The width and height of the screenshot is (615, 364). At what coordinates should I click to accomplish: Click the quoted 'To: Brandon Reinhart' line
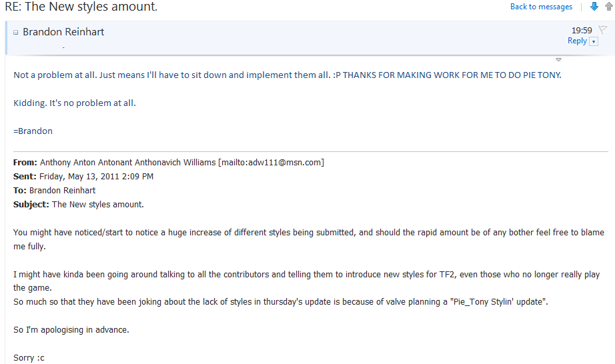[55, 190]
